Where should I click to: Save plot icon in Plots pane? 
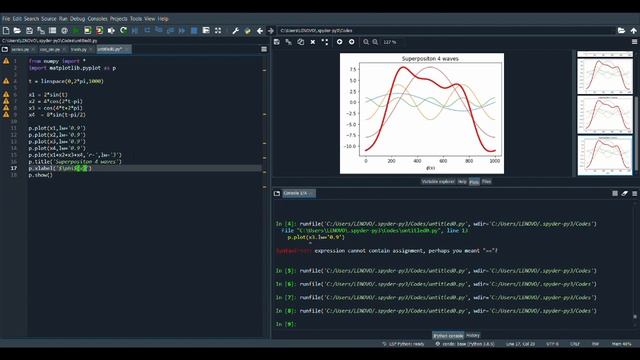pos(277,42)
